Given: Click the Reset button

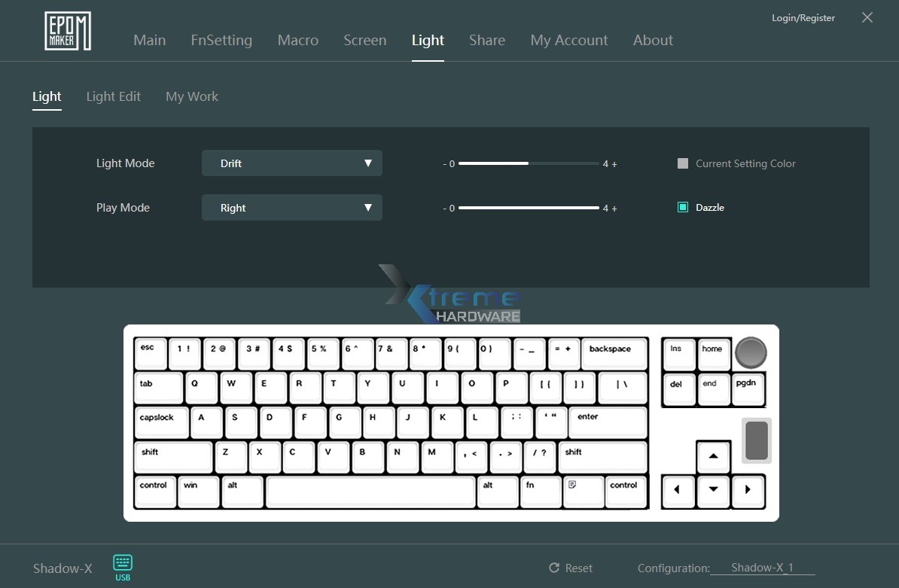Looking at the screenshot, I should (571, 568).
